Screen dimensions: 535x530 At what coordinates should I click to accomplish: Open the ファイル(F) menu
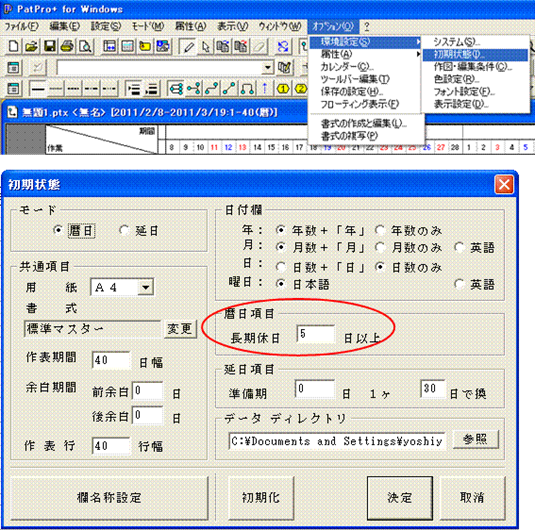click(x=21, y=26)
